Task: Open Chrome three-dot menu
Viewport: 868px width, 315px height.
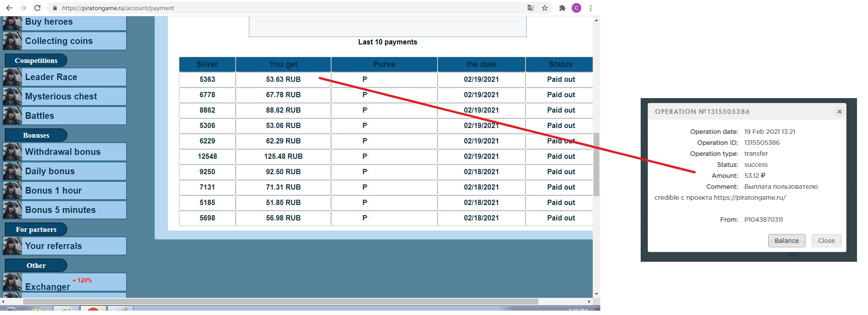Action: tap(591, 8)
